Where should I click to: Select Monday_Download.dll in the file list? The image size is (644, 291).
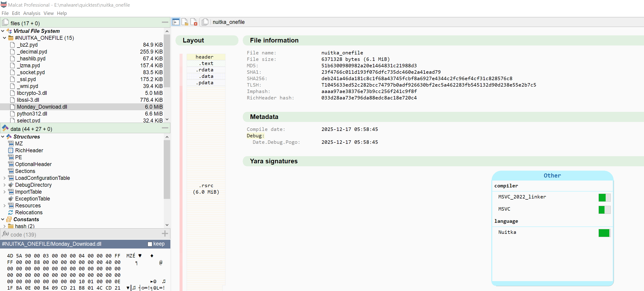point(42,107)
